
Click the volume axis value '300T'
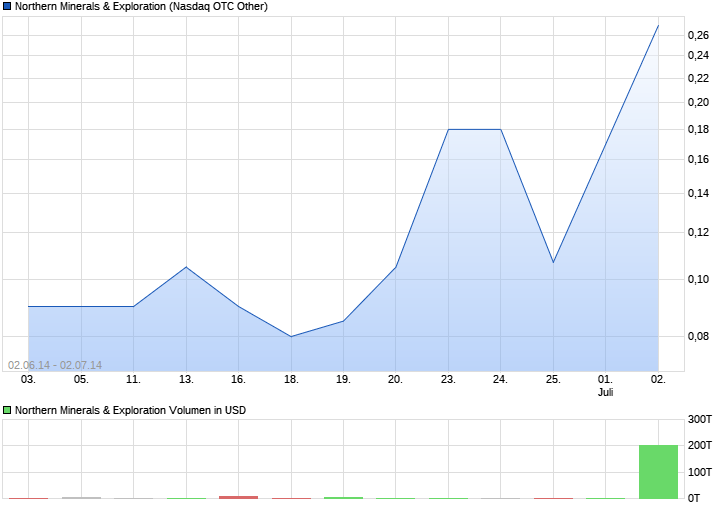tap(700, 420)
